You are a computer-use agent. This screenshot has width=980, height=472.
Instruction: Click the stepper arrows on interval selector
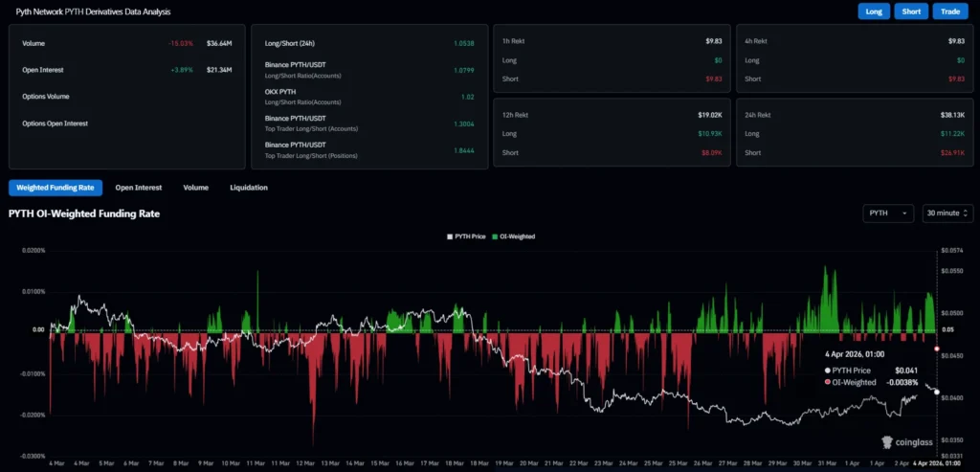click(x=966, y=214)
